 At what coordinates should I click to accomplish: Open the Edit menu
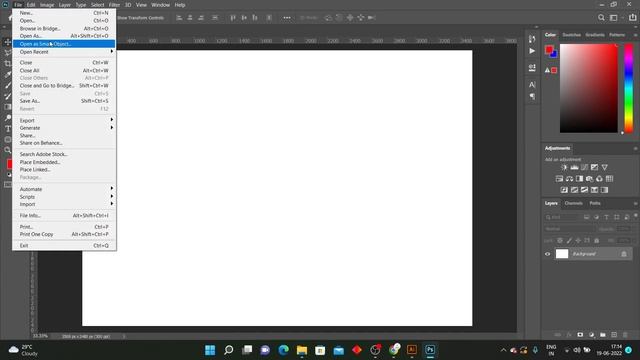[31, 5]
